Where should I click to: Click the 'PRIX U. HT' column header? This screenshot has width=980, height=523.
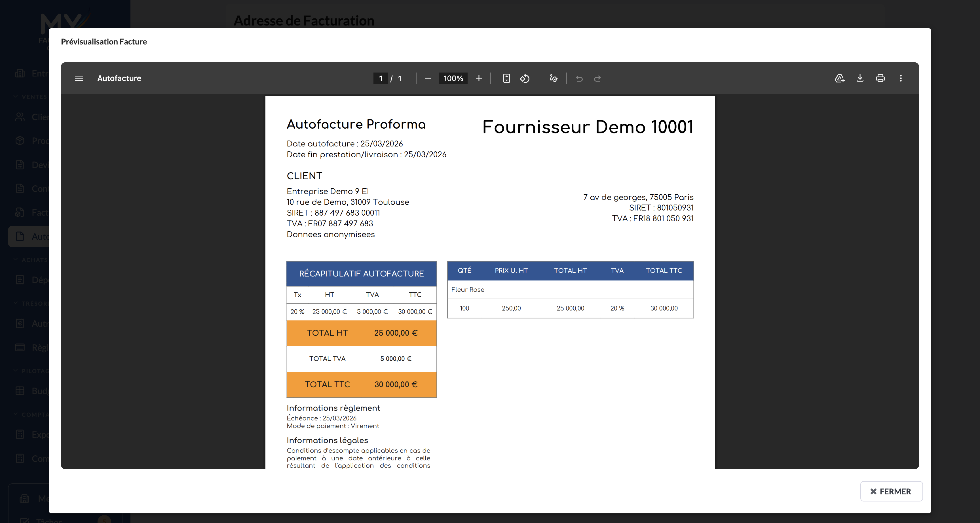[511, 271]
